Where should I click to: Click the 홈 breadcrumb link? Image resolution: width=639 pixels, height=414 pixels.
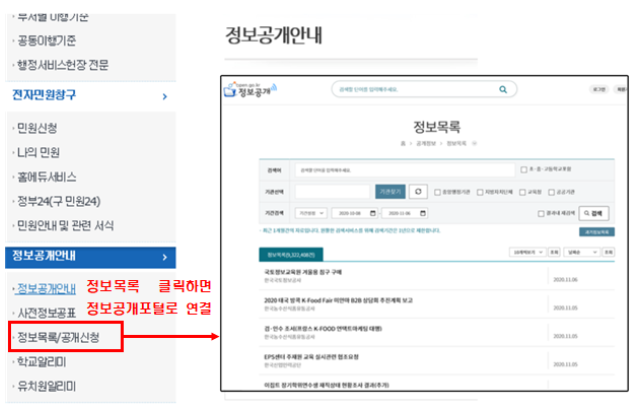(403, 143)
